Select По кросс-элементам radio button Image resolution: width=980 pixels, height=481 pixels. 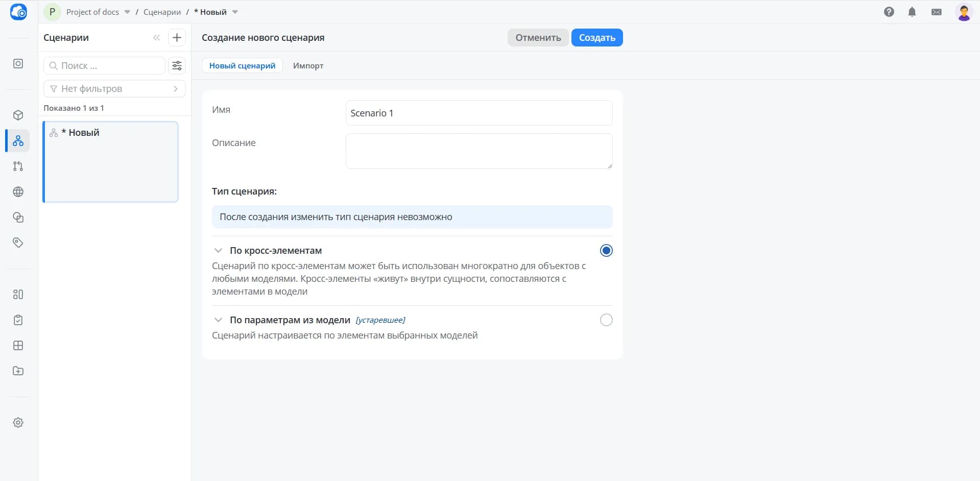606,250
